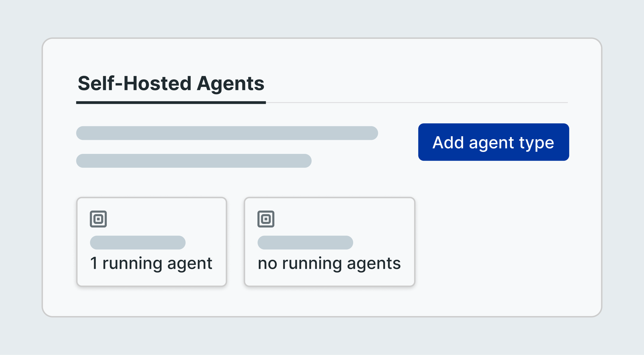Click the "no running agents" status text
644x355 pixels.
pos(329,264)
